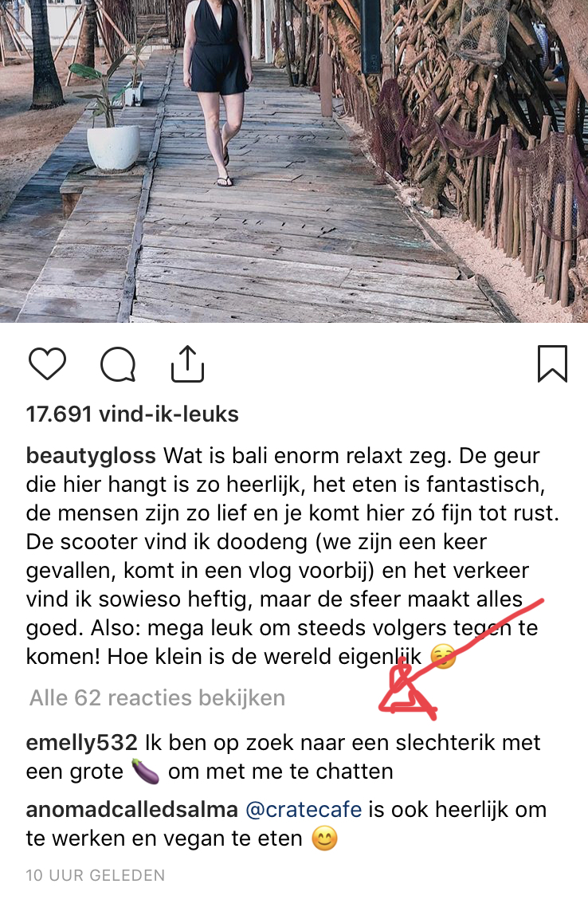Screen dimensions: 588x923
Task: Tap the white plant pot in photo
Action: 114,147
